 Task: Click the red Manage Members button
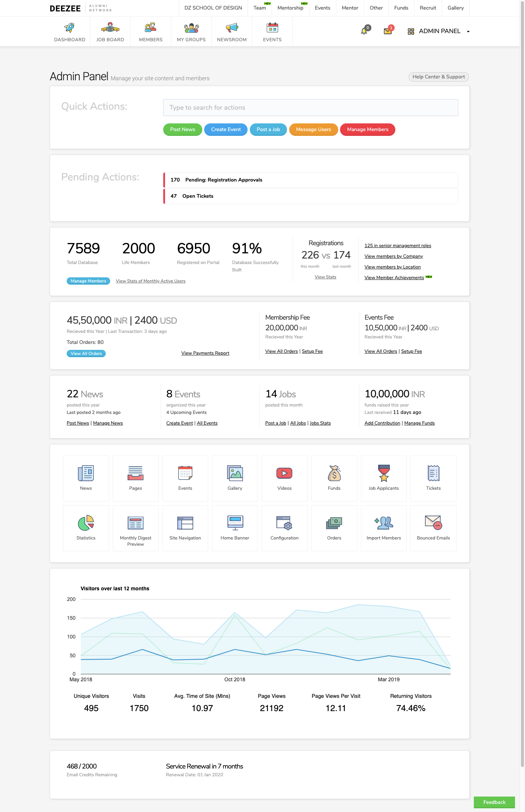368,130
